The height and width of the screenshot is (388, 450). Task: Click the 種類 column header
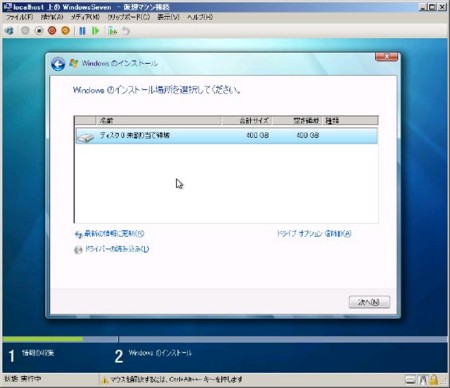(x=350, y=120)
